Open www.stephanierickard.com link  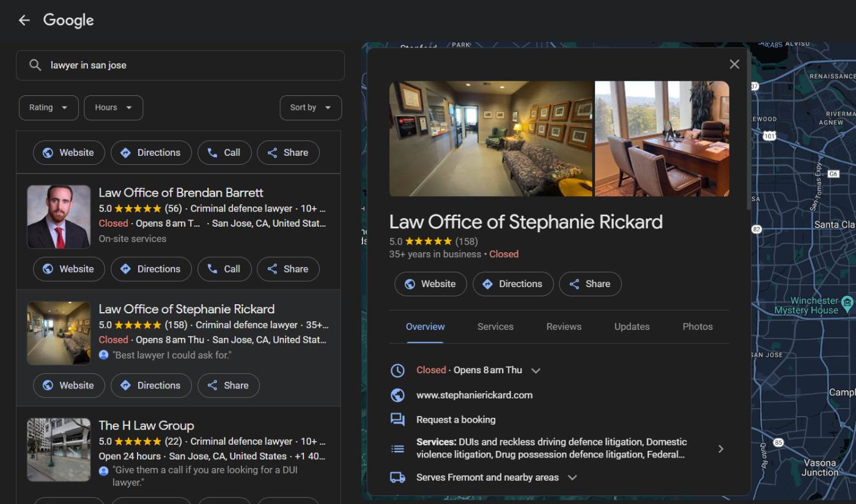474,395
